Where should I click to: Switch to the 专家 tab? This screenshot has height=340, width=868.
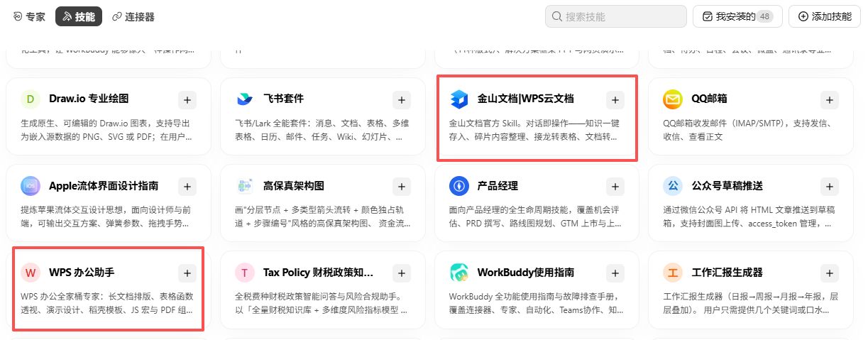click(29, 16)
